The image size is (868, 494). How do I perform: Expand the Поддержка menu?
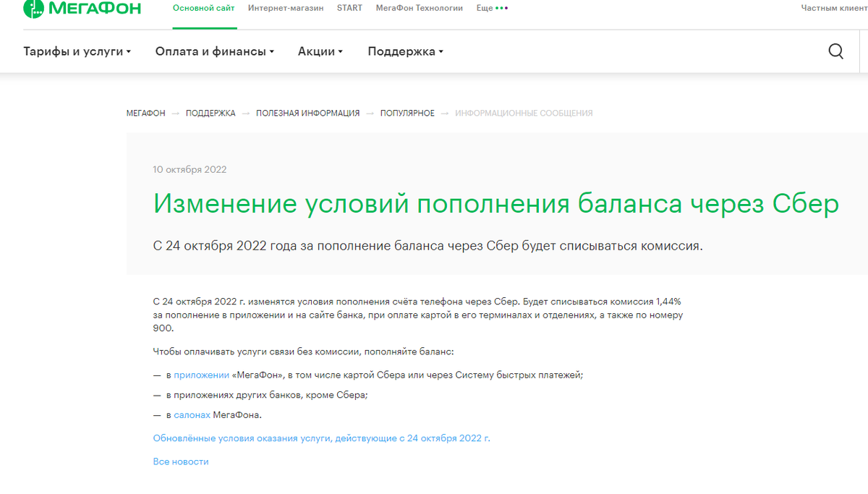pyautogui.click(x=405, y=51)
